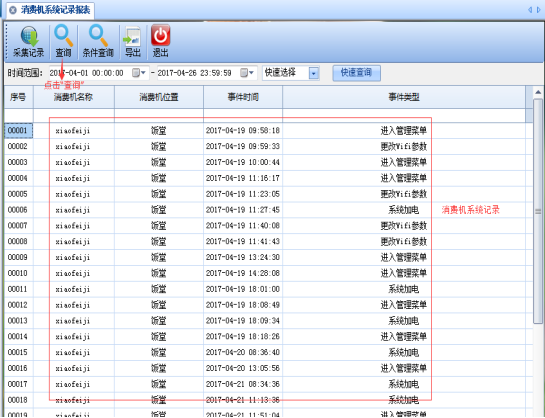Select row number 00004
This screenshot has height=418, width=545.
click(x=17, y=178)
